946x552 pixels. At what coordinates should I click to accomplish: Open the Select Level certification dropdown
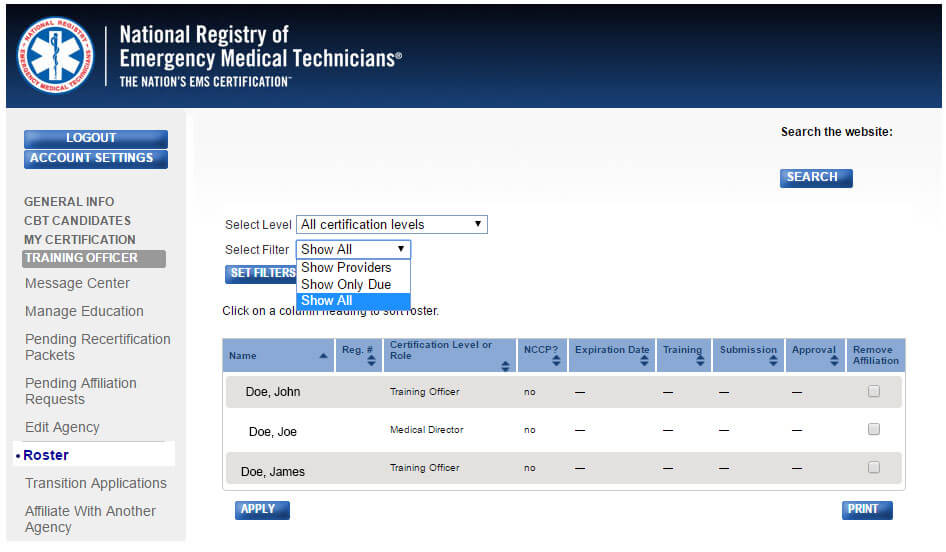[392, 224]
